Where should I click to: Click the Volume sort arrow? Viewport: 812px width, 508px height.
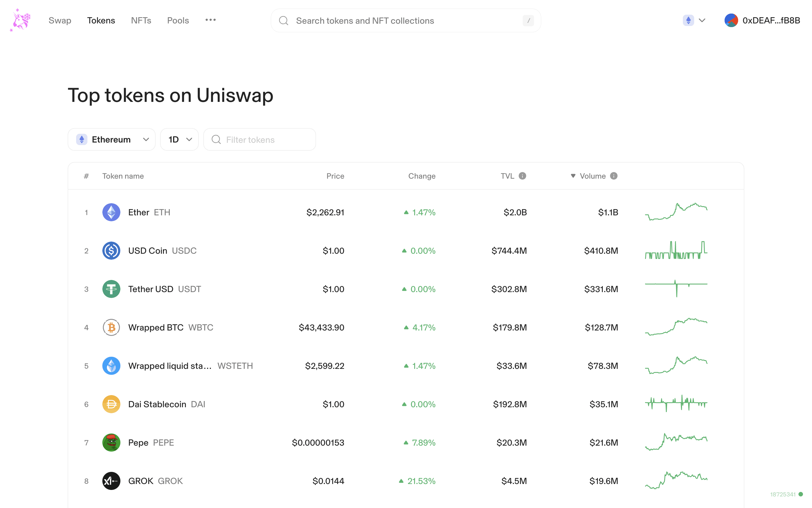tap(573, 176)
